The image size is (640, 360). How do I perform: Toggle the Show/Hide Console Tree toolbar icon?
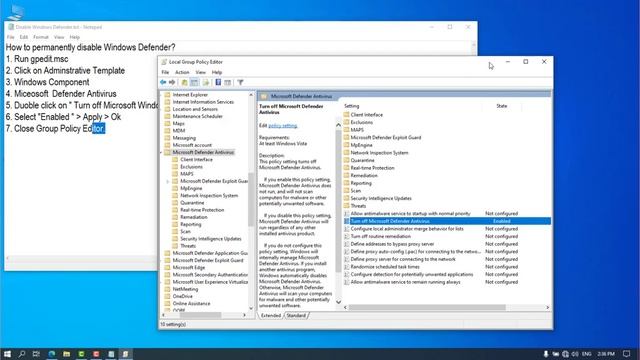point(194,82)
